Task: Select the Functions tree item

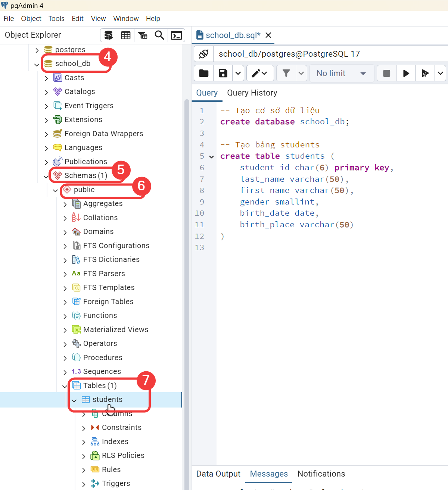Action: [100, 316]
